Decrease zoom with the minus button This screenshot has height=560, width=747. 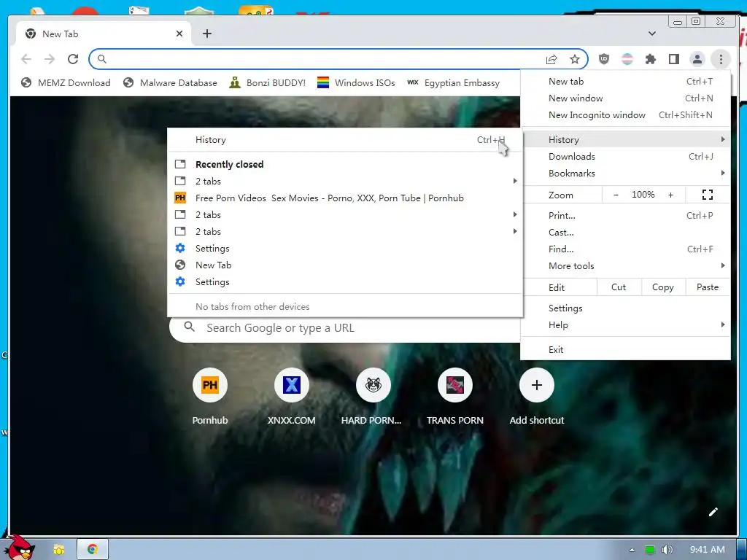(x=616, y=195)
